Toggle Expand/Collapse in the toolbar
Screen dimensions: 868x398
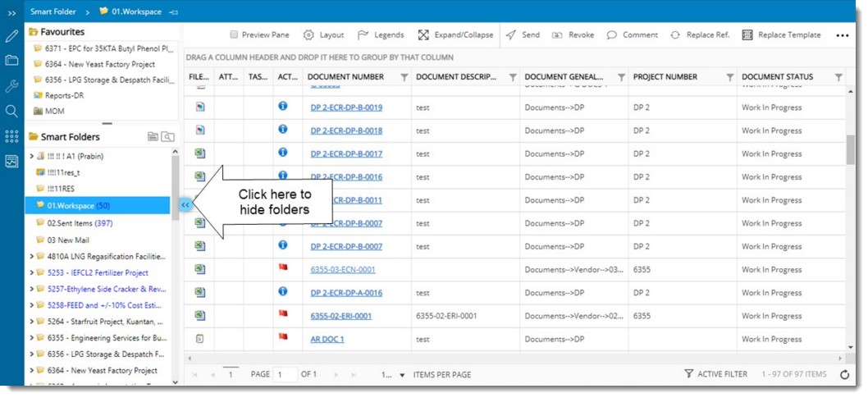coord(455,35)
